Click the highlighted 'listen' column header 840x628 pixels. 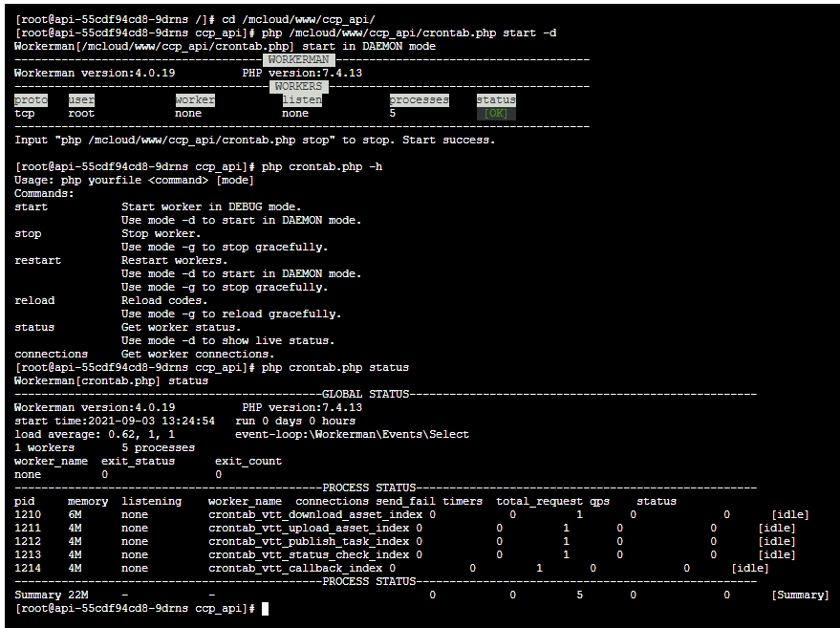[x=301, y=99]
